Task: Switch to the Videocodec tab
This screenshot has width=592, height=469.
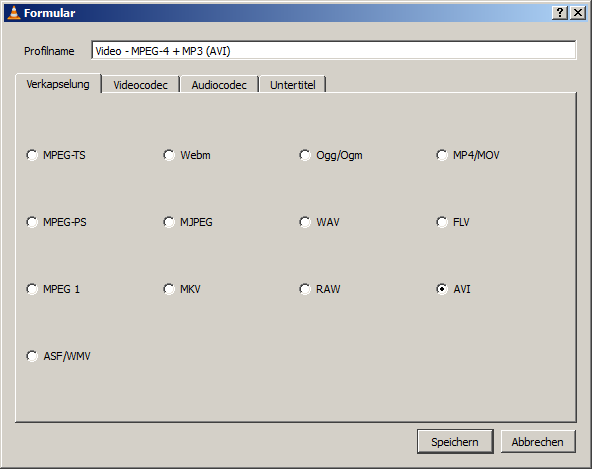Action: click(x=140, y=85)
